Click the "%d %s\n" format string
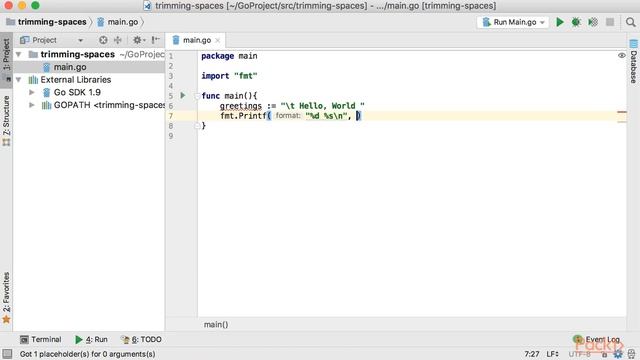 click(326, 116)
